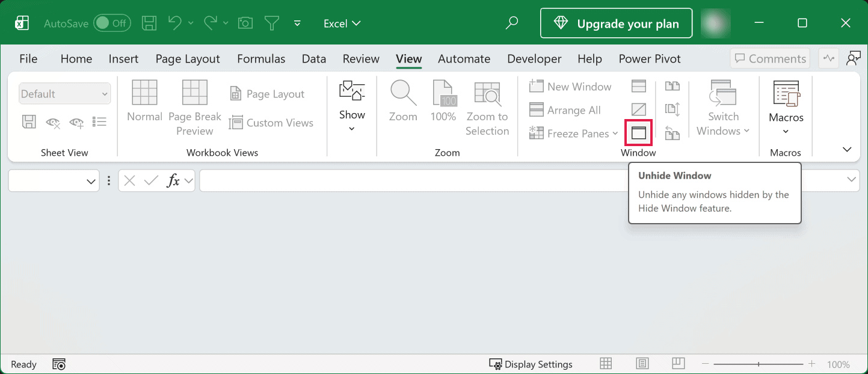Open the Freeze Panes dropdown
Image resolution: width=868 pixels, height=374 pixels.
[x=573, y=133]
